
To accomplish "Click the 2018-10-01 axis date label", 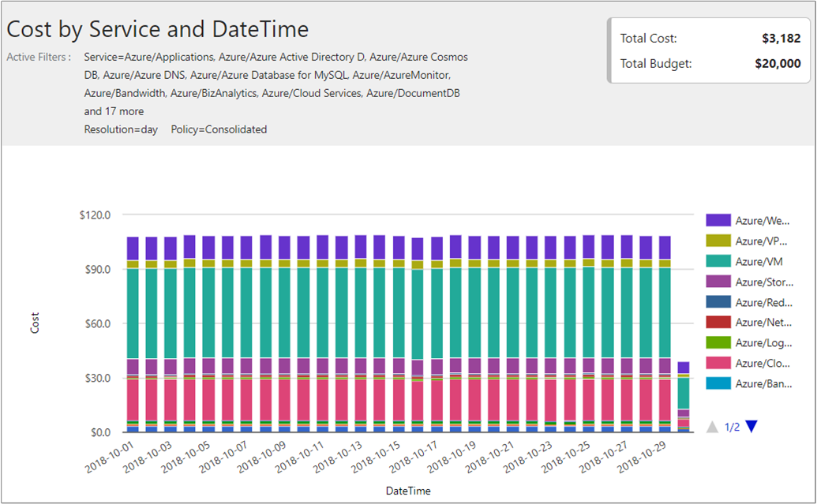I will coord(110,457).
